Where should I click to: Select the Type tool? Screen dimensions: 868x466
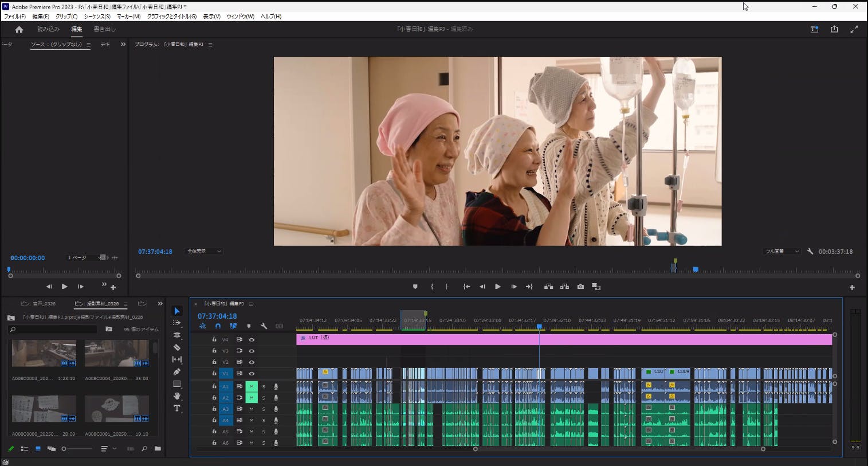(x=177, y=409)
